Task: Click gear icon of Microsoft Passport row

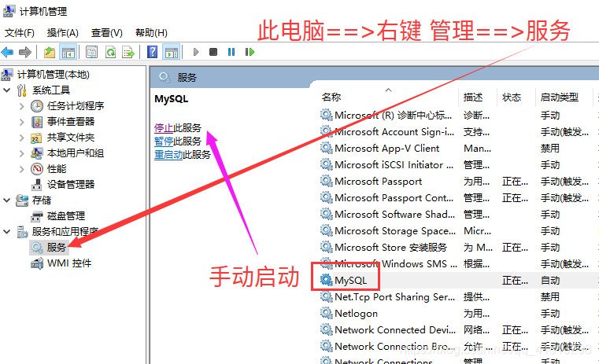Action: coord(326,182)
